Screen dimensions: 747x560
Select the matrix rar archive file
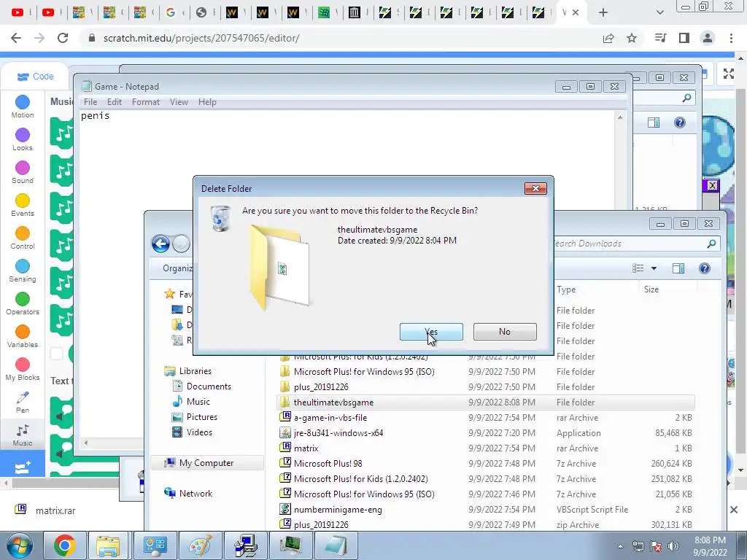(x=485, y=448)
